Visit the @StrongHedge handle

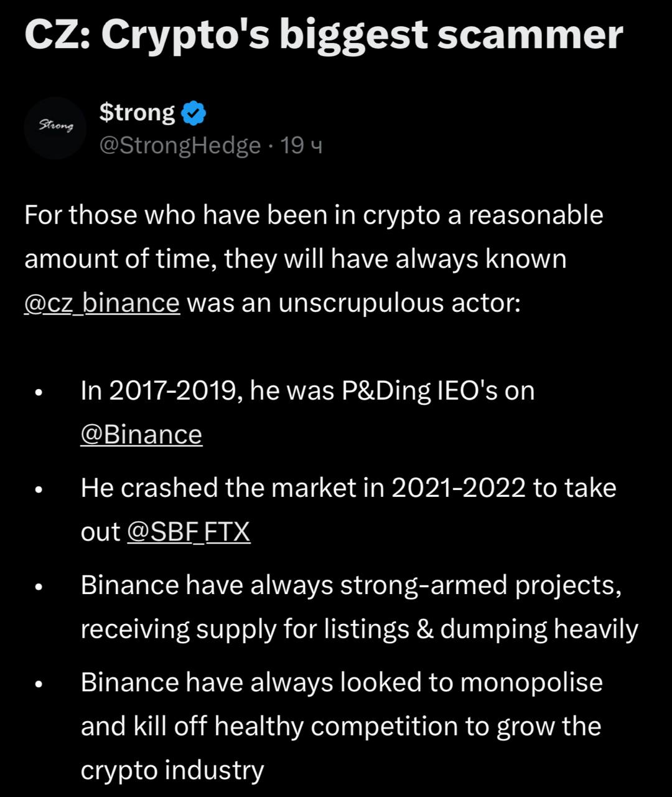pos(180,146)
